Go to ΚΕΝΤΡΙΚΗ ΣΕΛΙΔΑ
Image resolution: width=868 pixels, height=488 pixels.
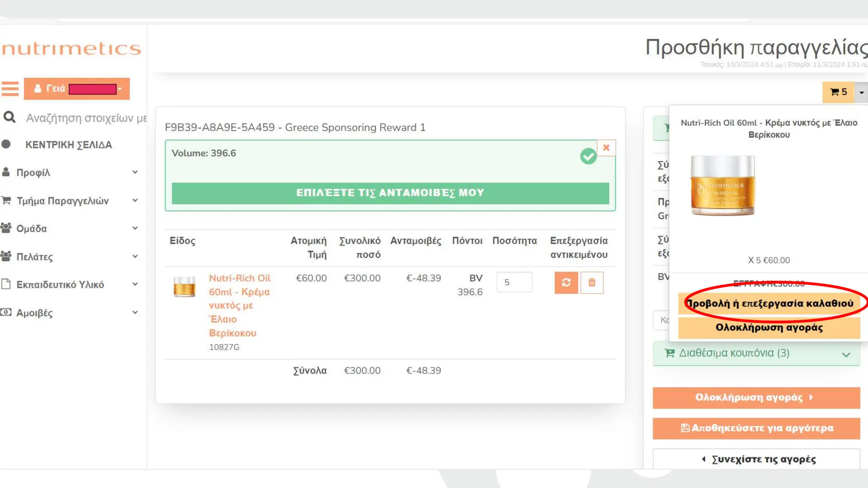pyautogui.click(x=68, y=145)
